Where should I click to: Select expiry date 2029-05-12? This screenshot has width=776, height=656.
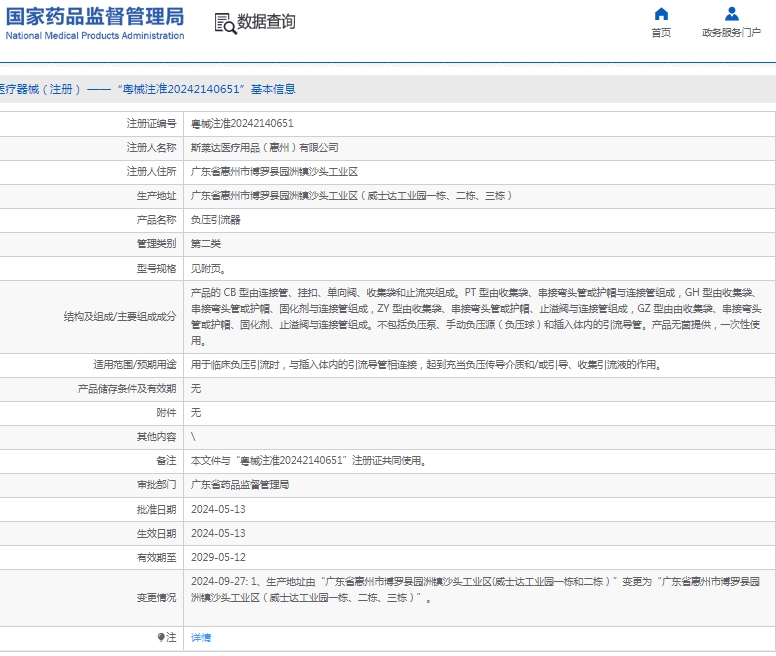[218, 558]
